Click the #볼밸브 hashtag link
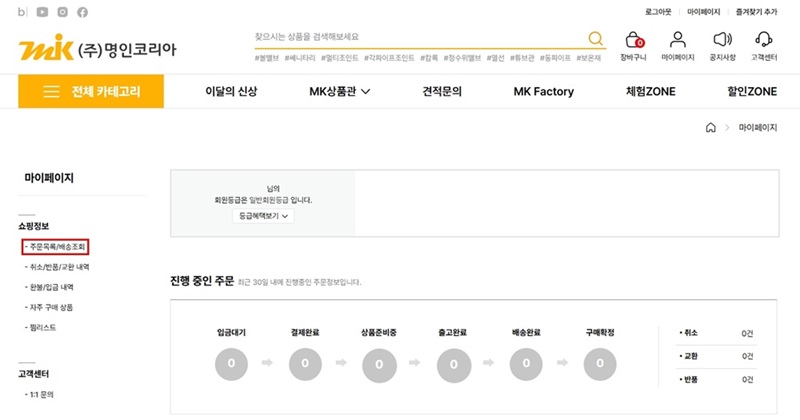The width and height of the screenshot is (800, 420). click(270, 58)
